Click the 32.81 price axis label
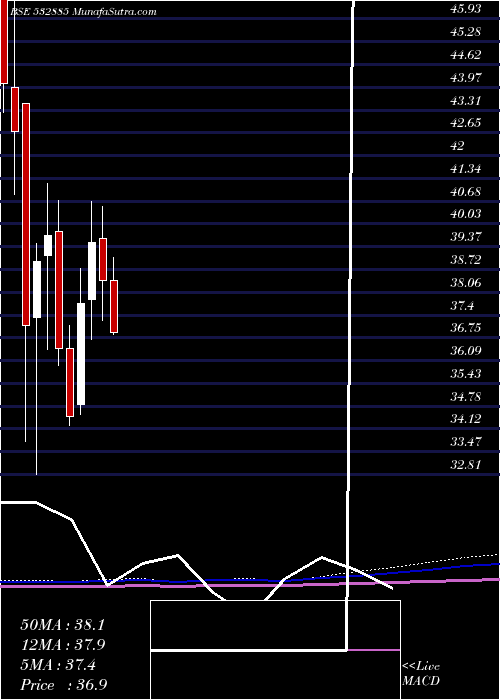The image size is (500, 700). [466, 464]
